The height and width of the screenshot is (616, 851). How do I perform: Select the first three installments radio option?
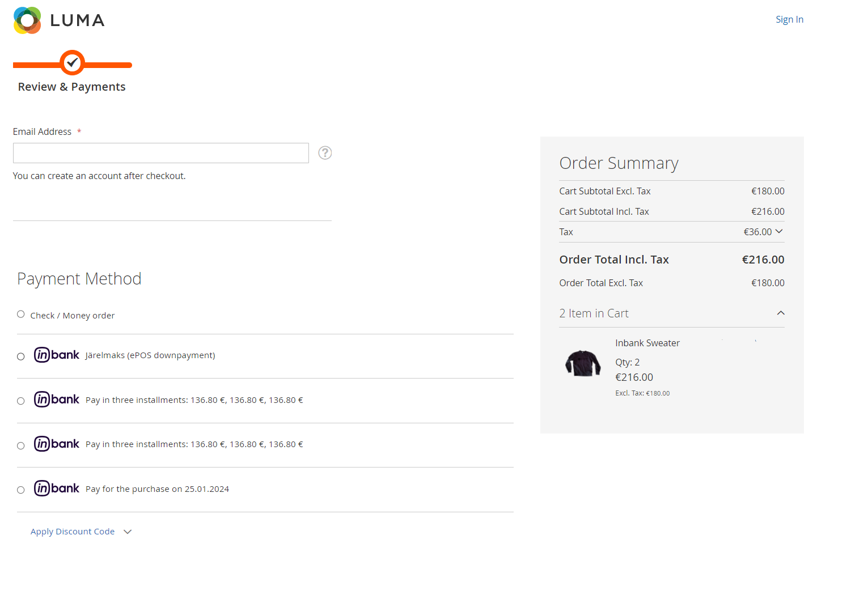21,401
